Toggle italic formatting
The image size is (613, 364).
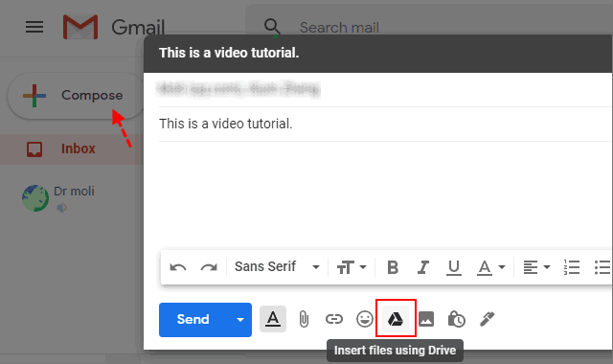click(423, 267)
